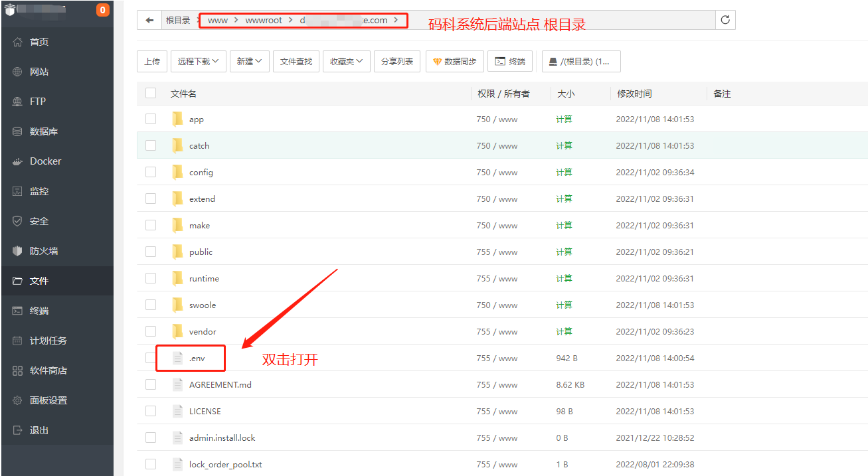Click the upload button
Screen dimensions: 868x476
pos(151,61)
